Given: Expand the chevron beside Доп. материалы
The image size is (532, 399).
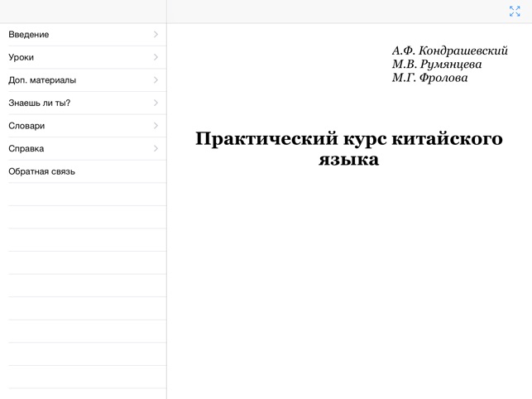Looking at the screenshot, I should 156,79.
